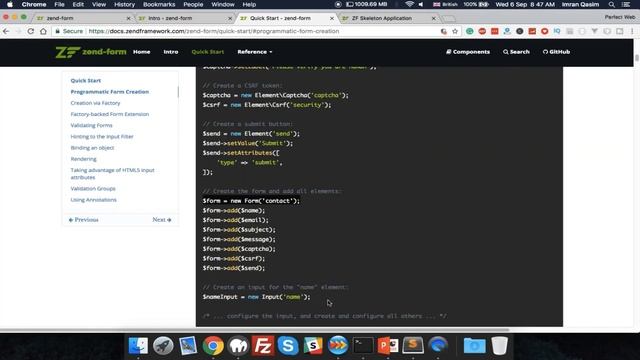The image size is (640, 360).
Task: Click the Programmatic Form Creation sidebar link
Action: (x=110, y=92)
